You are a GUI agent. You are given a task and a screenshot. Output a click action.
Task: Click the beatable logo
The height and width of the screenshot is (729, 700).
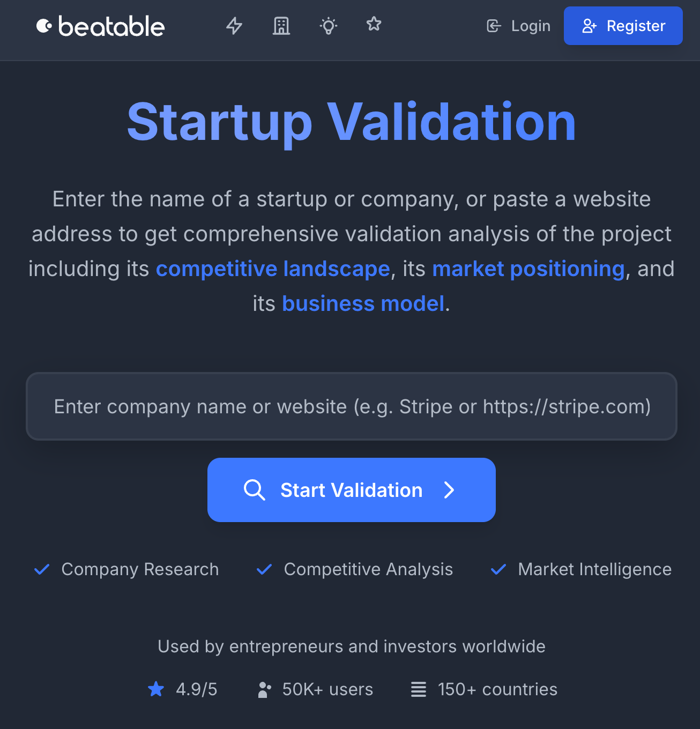pyautogui.click(x=101, y=26)
